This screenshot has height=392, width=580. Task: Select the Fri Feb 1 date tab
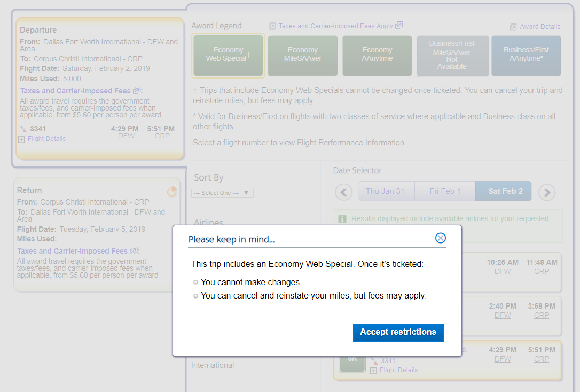pyautogui.click(x=445, y=191)
